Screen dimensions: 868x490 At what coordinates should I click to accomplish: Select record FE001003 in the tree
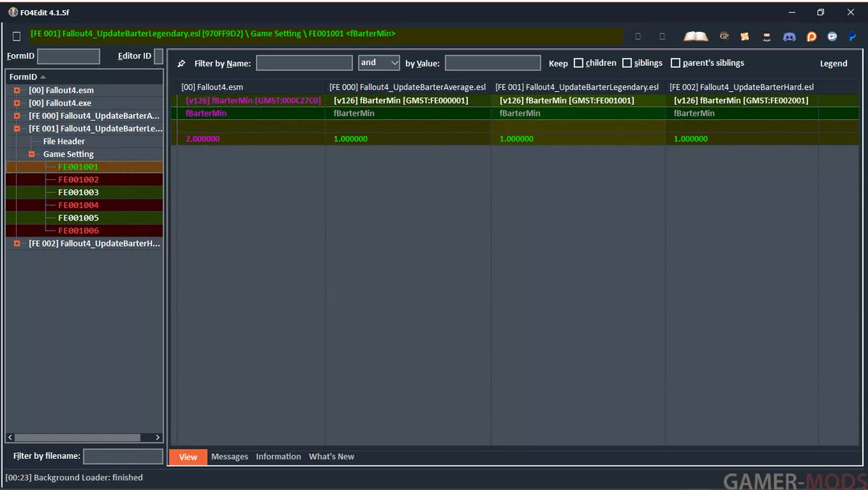[78, 193]
